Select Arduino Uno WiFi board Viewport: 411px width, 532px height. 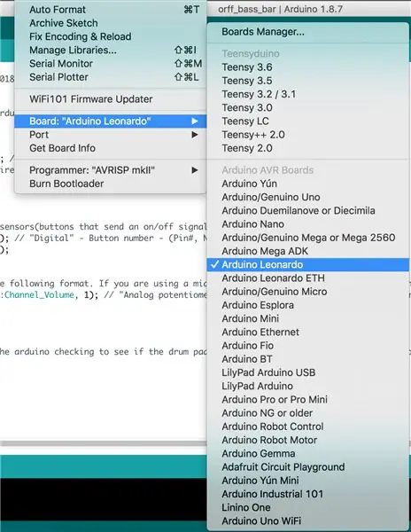[x=308, y=521]
